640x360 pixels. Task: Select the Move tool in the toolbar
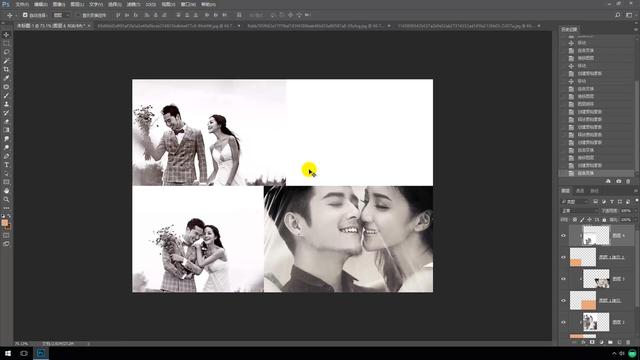[6, 35]
